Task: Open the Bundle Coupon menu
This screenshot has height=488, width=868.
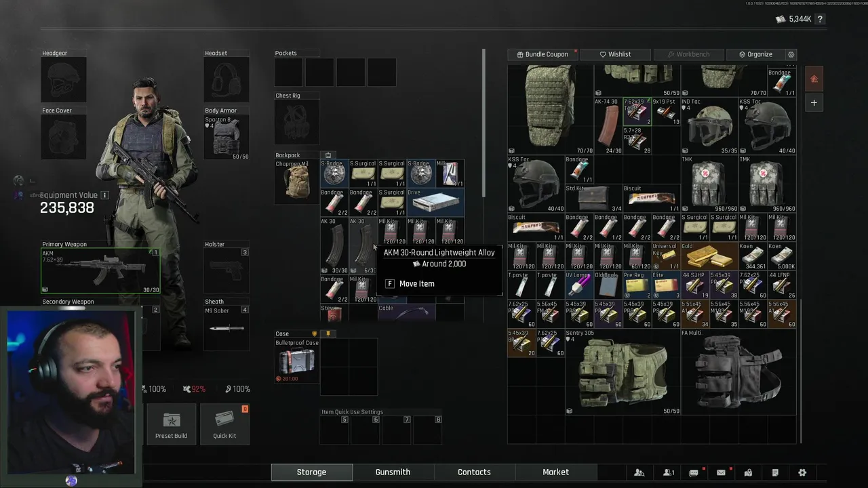Action: point(542,54)
